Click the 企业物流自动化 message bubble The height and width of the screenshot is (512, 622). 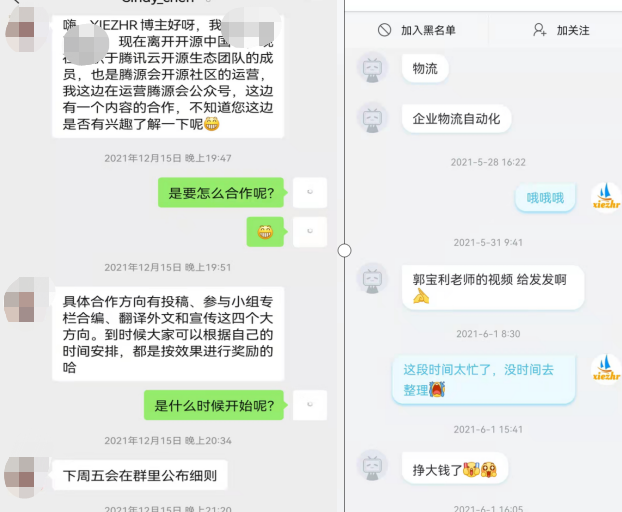[456, 119]
